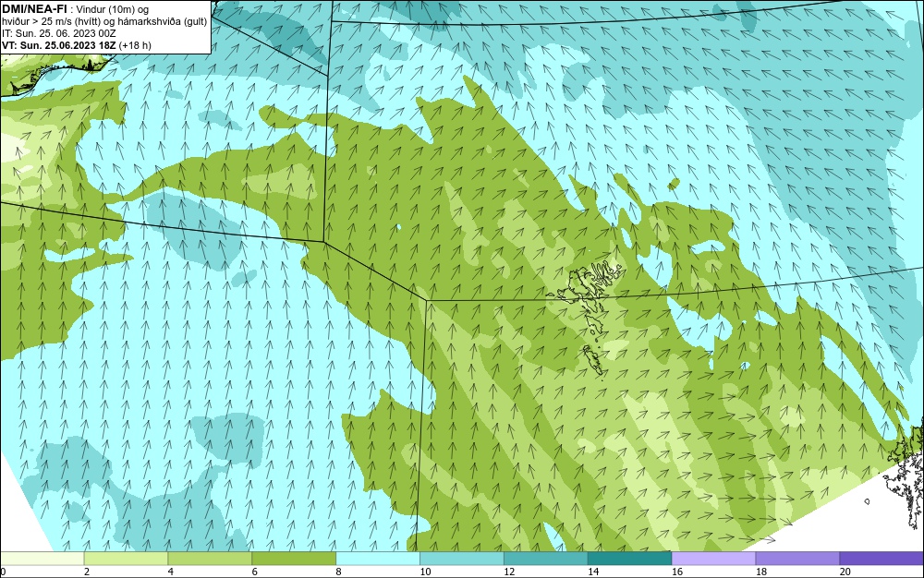
Task: Click the 2–4 m/s legend color swatch
Action: [126, 558]
